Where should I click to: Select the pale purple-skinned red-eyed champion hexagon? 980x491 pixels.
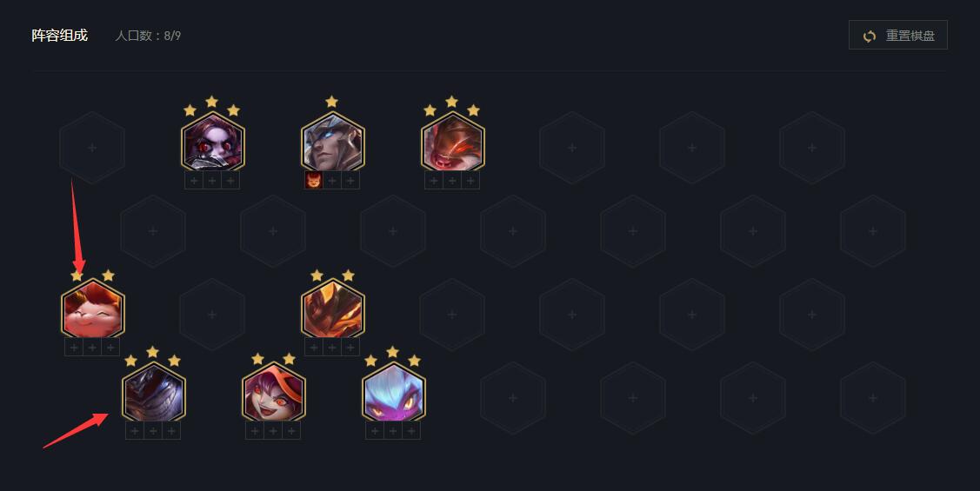point(212,141)
